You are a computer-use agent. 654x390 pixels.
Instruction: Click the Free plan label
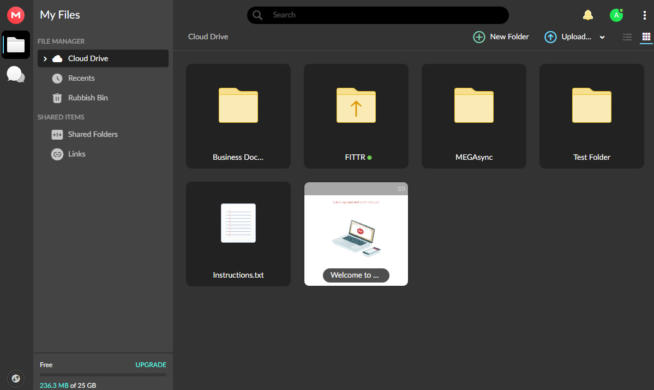point(46,365)
